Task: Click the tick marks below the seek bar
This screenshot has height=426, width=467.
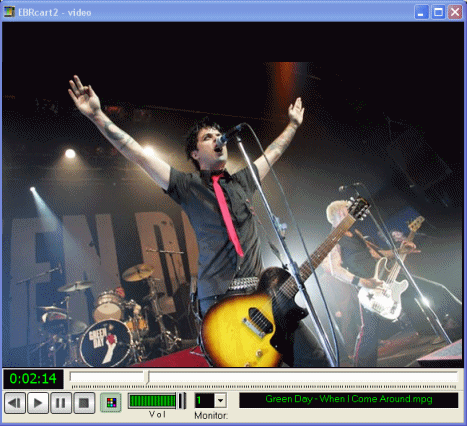Action: (264, 387)
